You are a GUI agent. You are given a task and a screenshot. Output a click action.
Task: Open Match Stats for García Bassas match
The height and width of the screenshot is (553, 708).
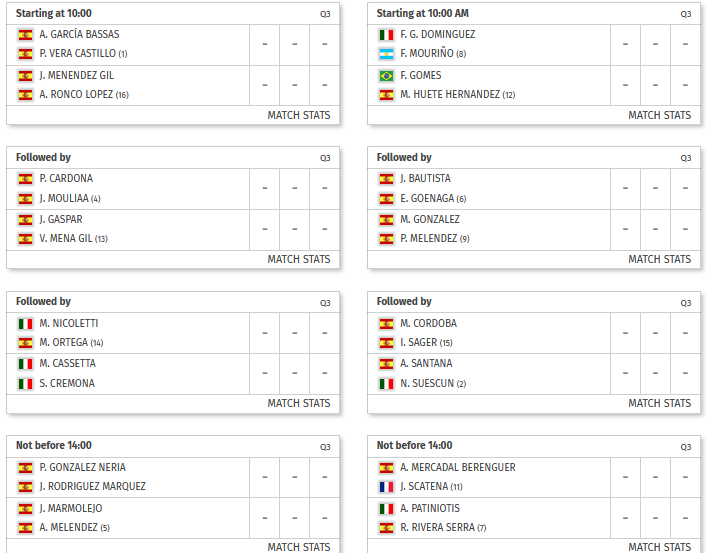pyautogui.click(x=298, y=115)
